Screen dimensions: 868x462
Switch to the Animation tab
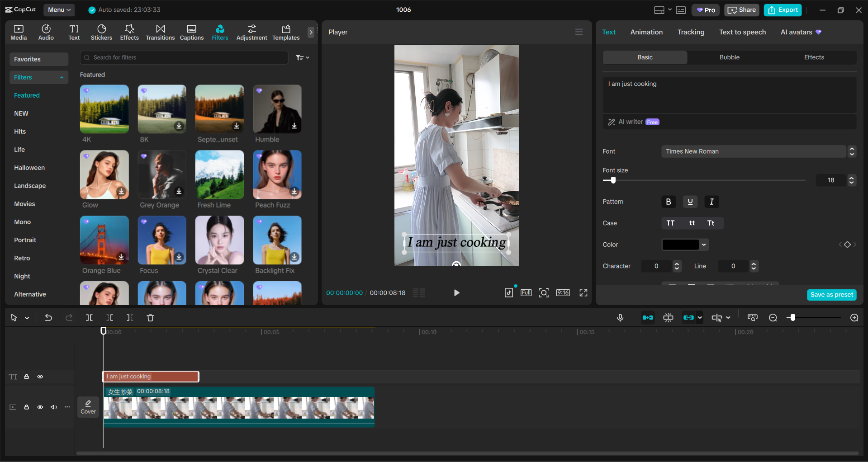click(646, 32)
